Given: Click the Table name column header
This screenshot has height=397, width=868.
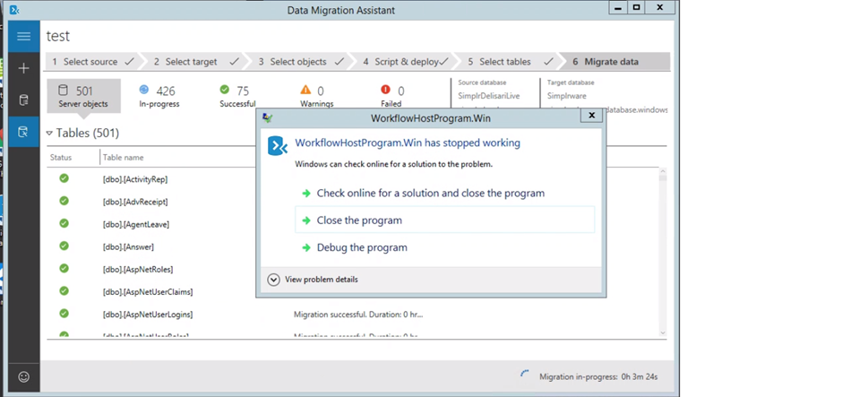Looking at the screenshot, I should (123, 157).
